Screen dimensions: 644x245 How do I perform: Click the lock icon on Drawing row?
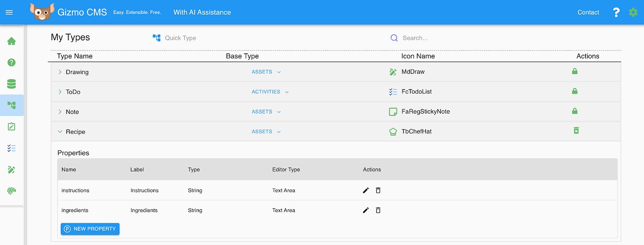tap(575, 71)
